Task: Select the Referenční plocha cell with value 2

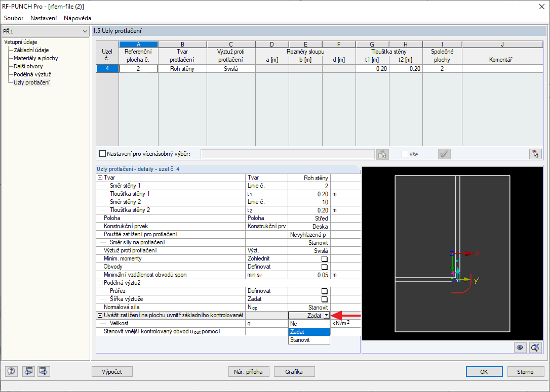Action: click(139, 69)
